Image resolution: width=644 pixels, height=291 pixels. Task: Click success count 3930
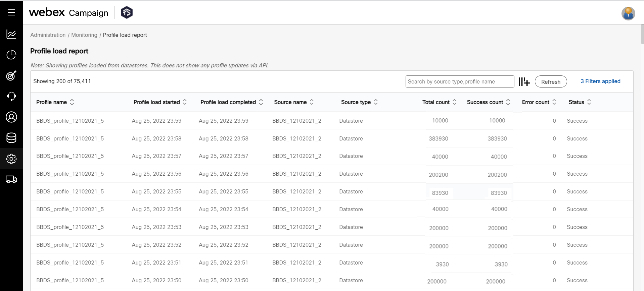[x=501, y=264]
